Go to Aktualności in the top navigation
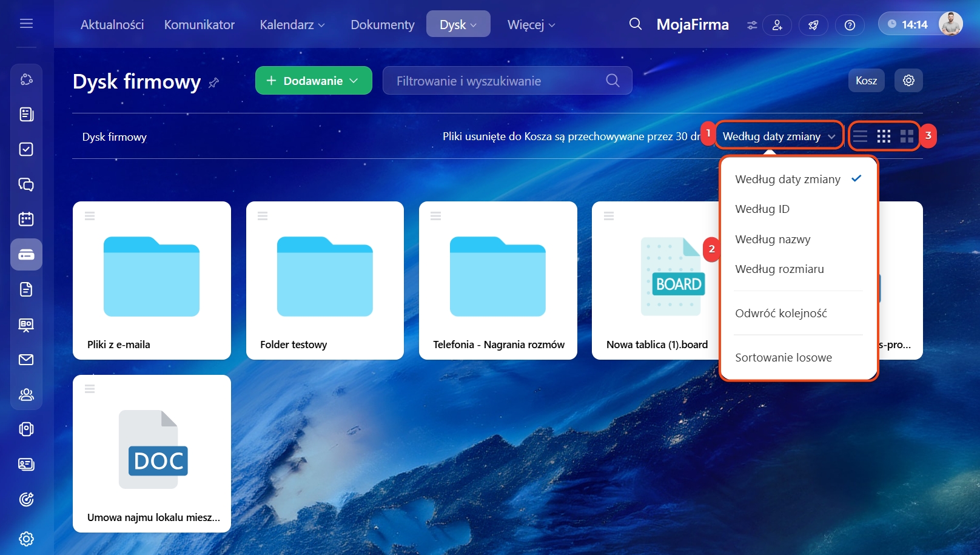 click(112, 25)
